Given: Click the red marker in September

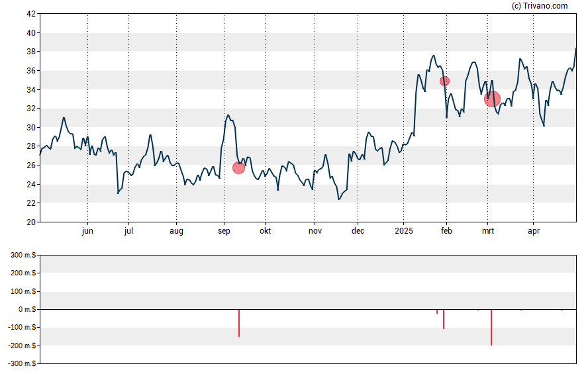Looking at the screenshot, I should coord(238,167).
